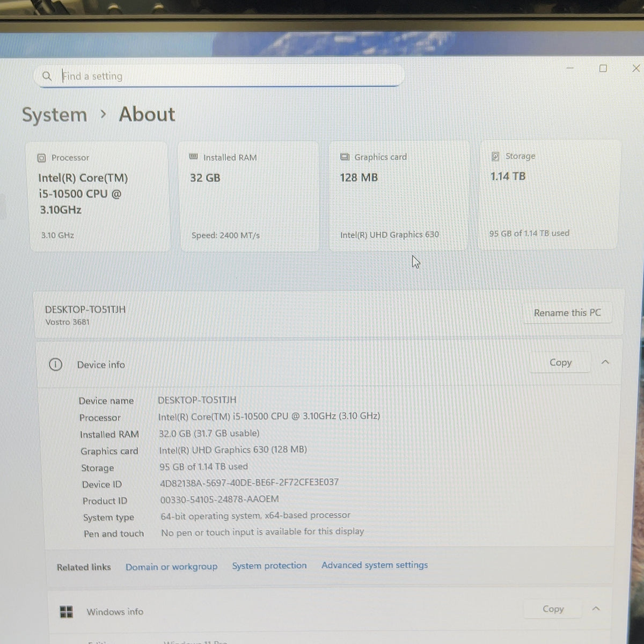This screenshot has width=644, height=644.
Task: Minimize the Settings window
Action: click(570, 68)
